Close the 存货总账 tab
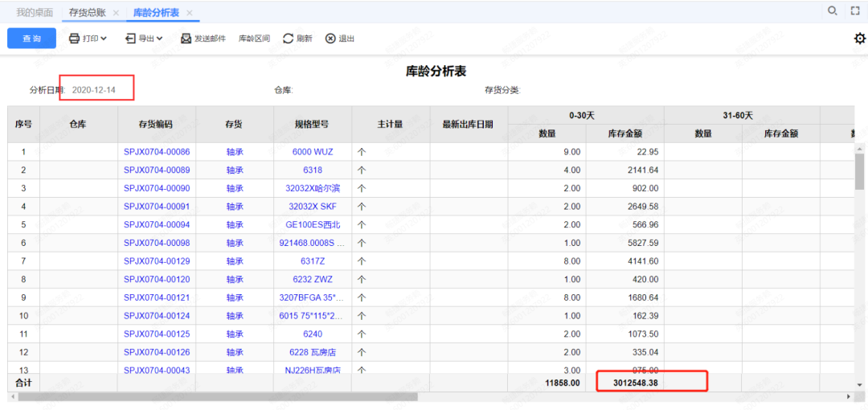The width and height of the screenshot is (868, 410). (116, 13)
